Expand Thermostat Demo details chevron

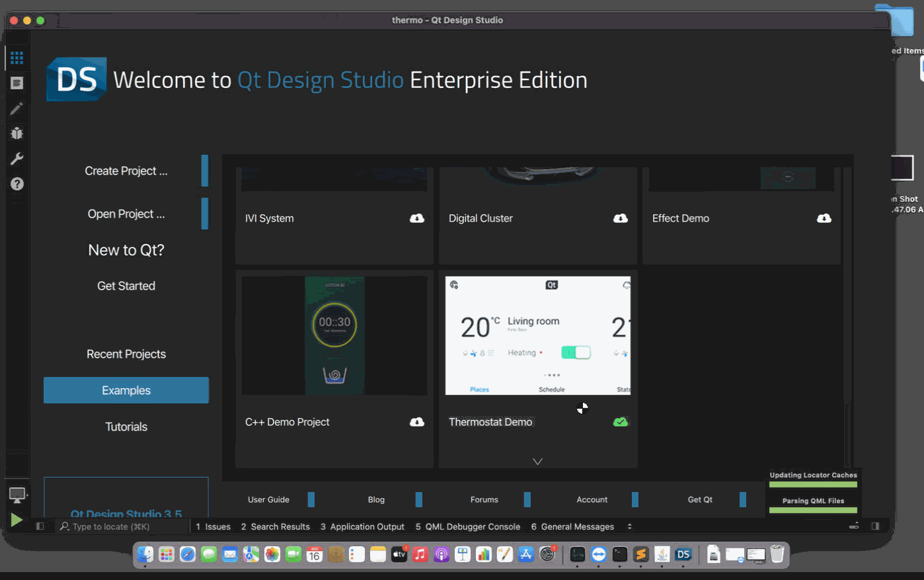537,462
